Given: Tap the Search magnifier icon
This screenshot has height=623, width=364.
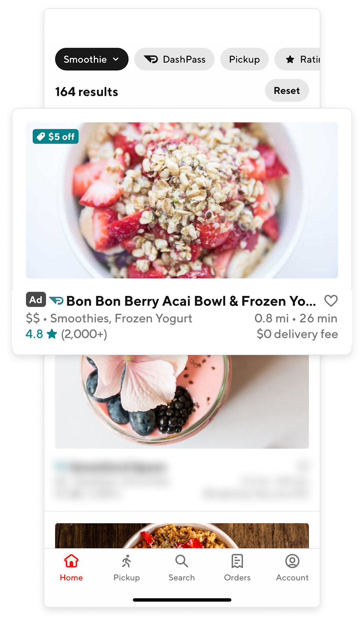Looking at the screenshot, I should click(182, 561).
